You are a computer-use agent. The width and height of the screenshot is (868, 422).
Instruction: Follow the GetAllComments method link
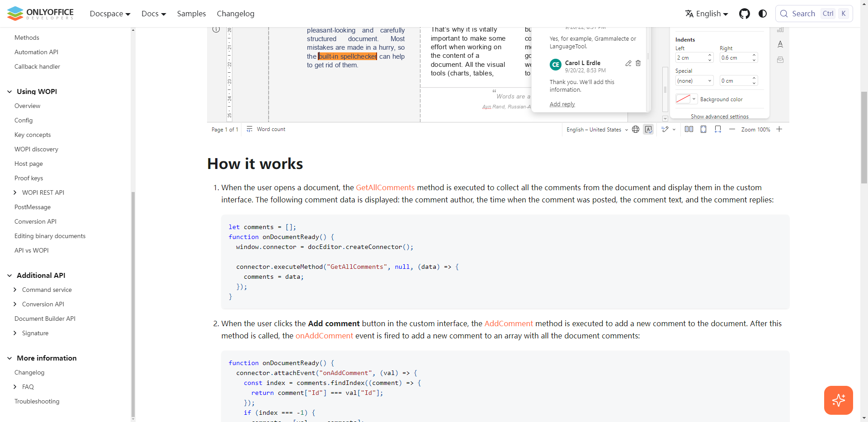click(385, 188)
